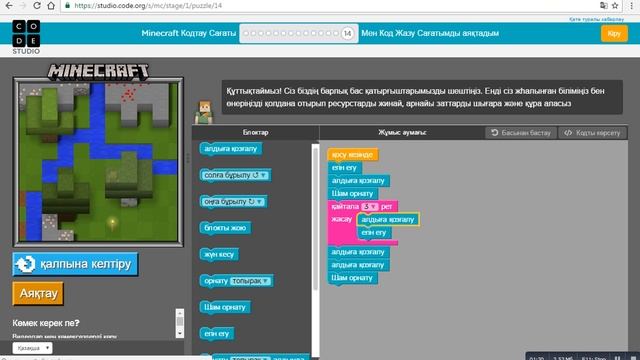
Task: Click 'Қате туралы хабарлау' link at top right
Action: click(596, 19)
